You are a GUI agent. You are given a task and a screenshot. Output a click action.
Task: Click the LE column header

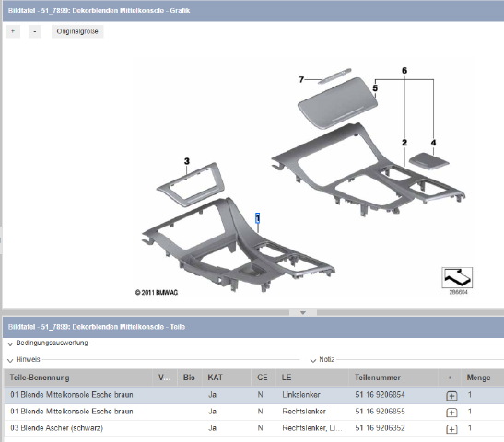(312, 378)
